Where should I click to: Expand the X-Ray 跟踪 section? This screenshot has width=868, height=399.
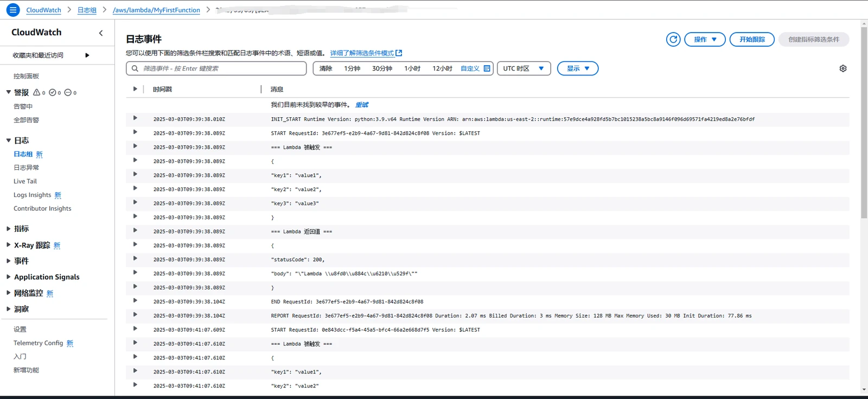(x=9, y=245)
